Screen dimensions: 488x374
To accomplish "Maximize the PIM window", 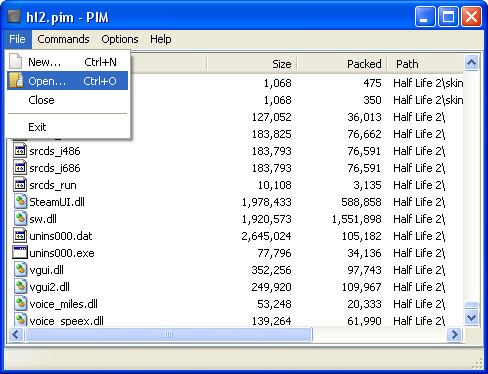I will click(x=448, y=16).
